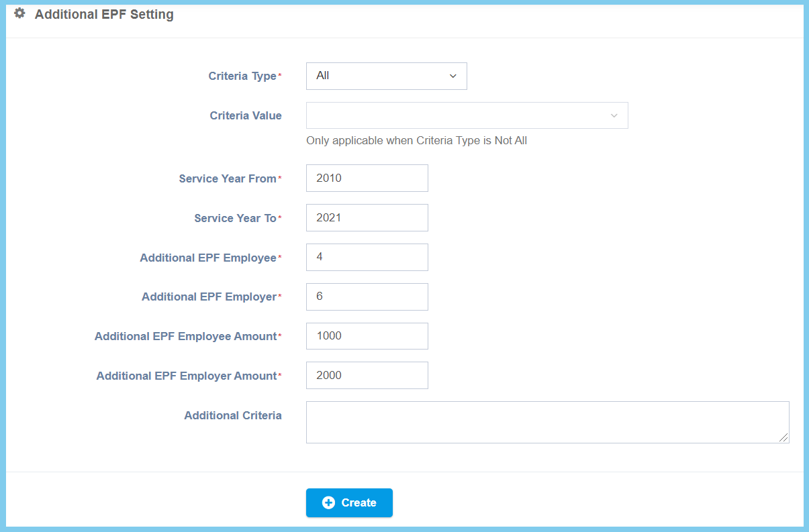809x532 pixels.
Task: Click the Additional EPF Employer Amount field
Action: pyautogui.click(x=367, y=376)
